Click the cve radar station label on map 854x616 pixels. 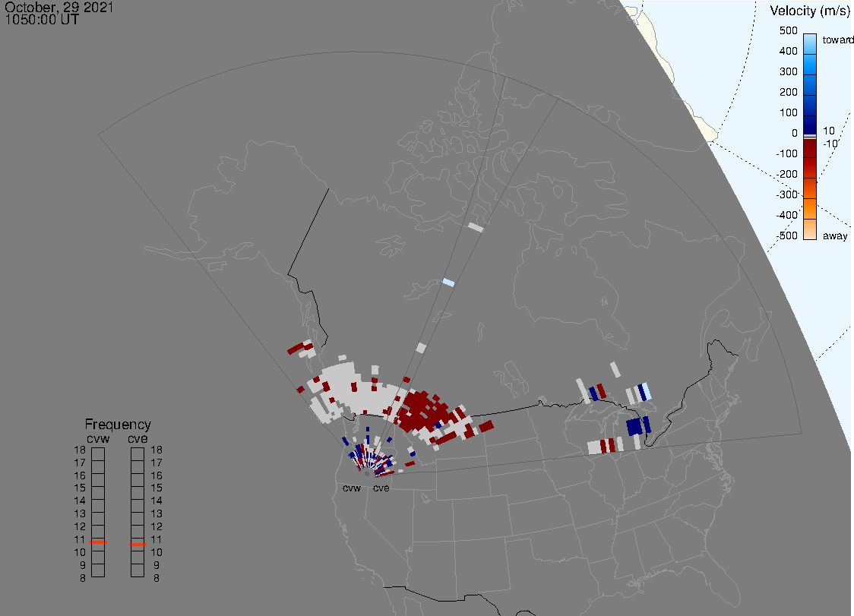pyautogui.click(x=381, y=488)
